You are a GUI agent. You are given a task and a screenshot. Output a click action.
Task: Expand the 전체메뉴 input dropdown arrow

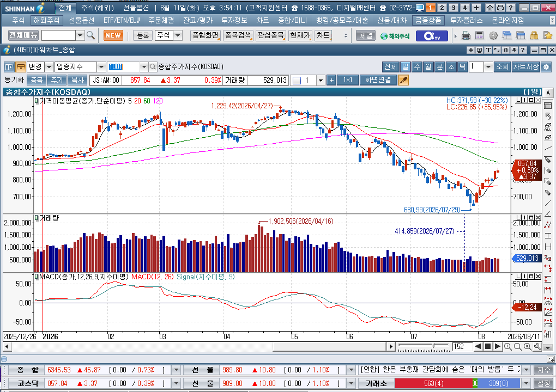(x=80, y=35)
